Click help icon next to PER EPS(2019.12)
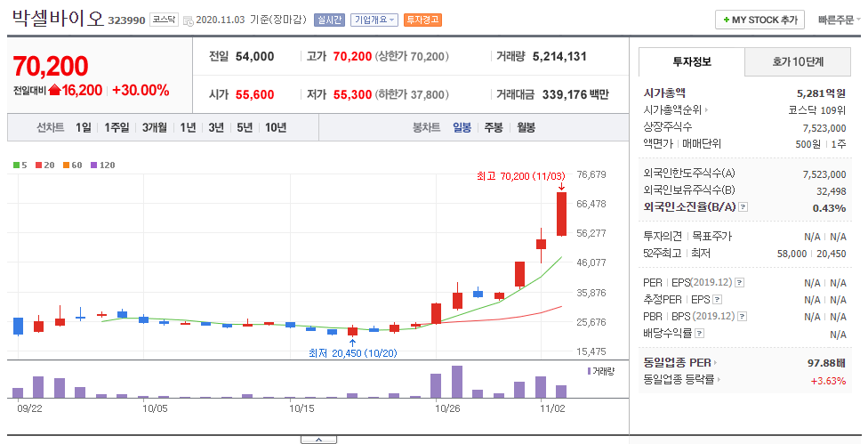This screenshot has width=868, height=444. (740, 283)
